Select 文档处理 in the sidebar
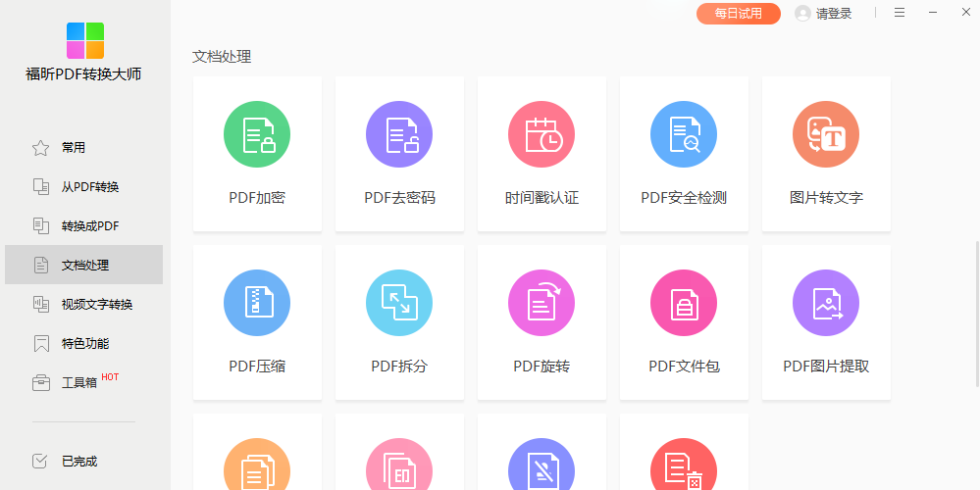 [x=83, y=265]
